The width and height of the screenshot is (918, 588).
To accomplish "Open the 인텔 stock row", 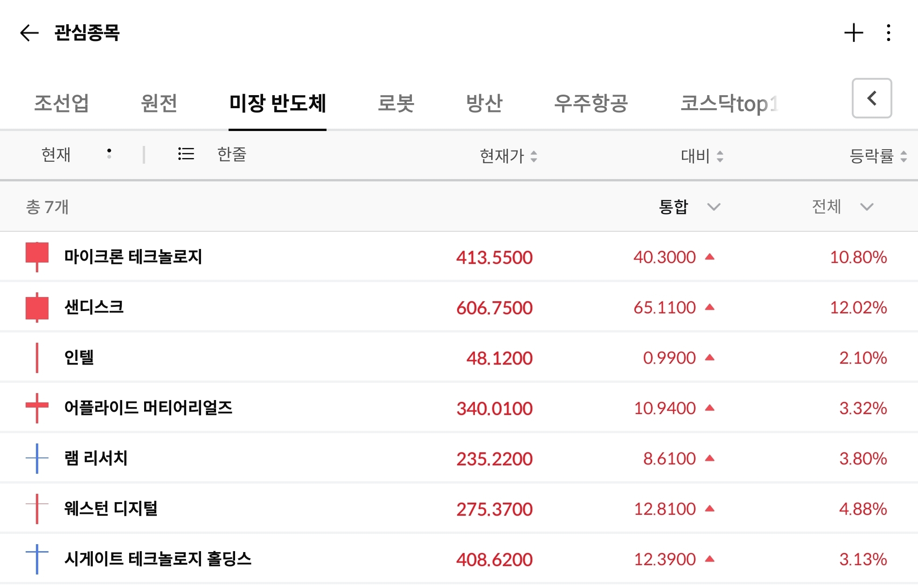I will (79, 358).
